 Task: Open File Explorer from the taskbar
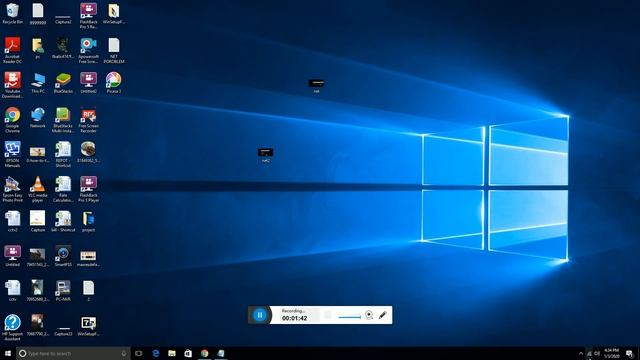pos(172,353)
